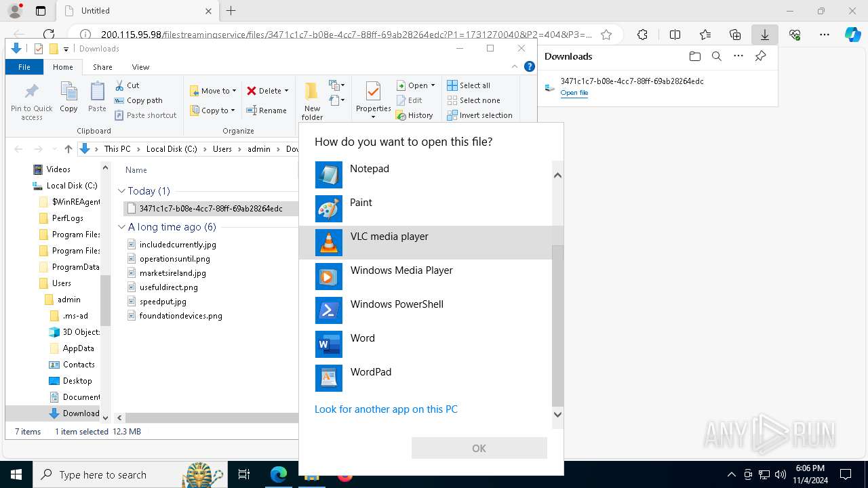Open more options in Edge Downloads panel
The width and height of the screenshot is (868, 488).
click(738, 56)
